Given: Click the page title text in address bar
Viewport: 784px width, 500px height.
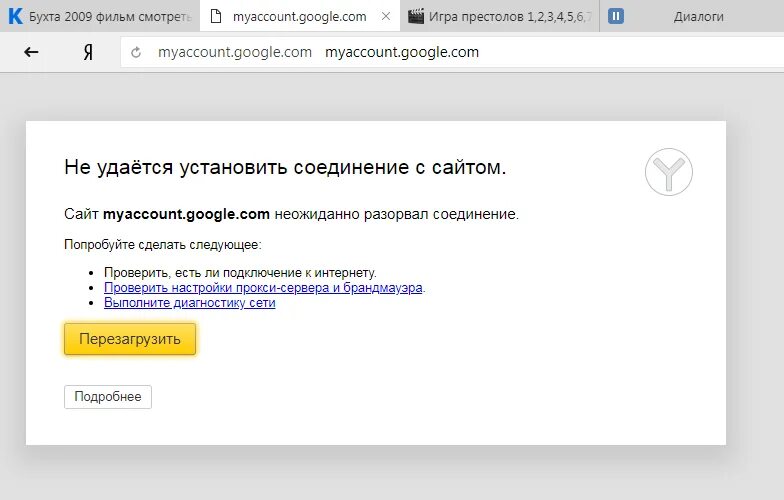Looking at the screenshot, I should click(x=402, y=52).
